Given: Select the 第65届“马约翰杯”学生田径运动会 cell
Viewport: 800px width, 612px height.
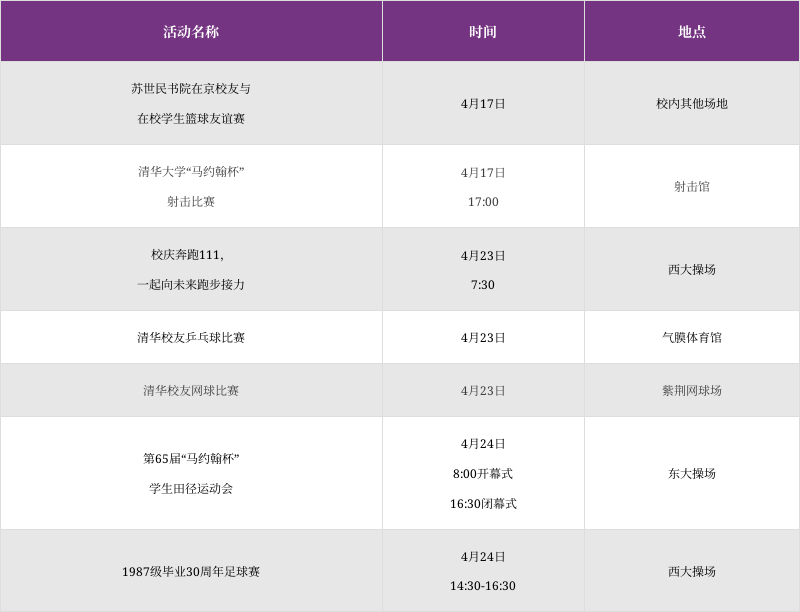Looking at the screenshot, I should point(191,473).
